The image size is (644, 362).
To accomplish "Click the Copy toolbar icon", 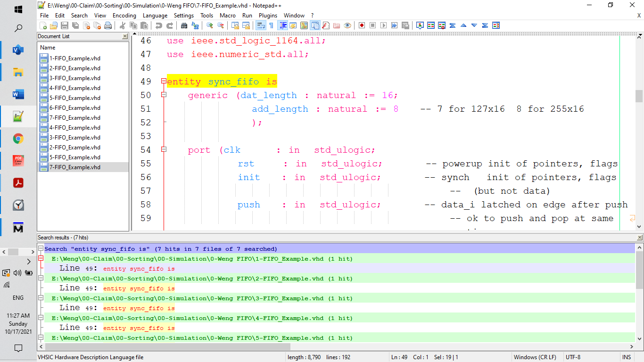I will 133,25.
